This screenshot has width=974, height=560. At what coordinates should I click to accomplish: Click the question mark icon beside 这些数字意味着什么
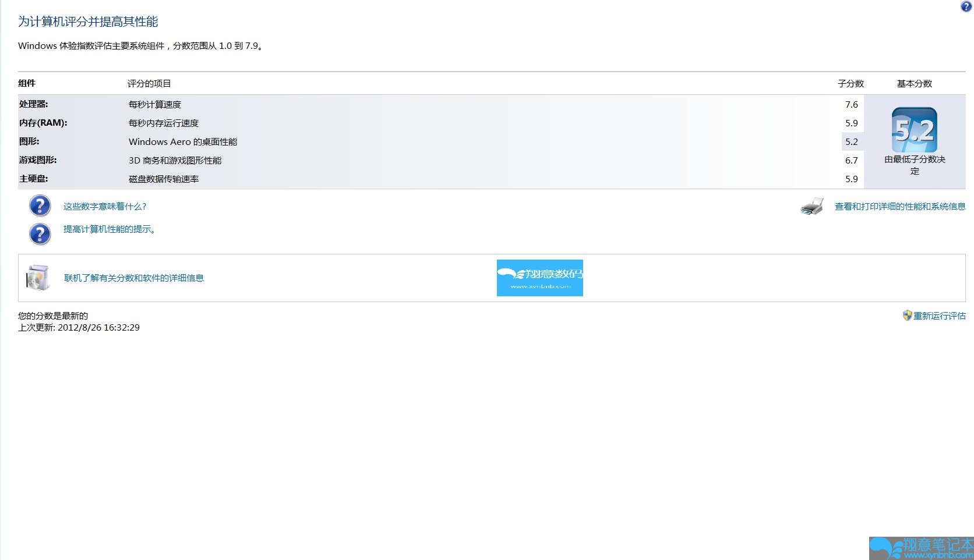point(40,206)
